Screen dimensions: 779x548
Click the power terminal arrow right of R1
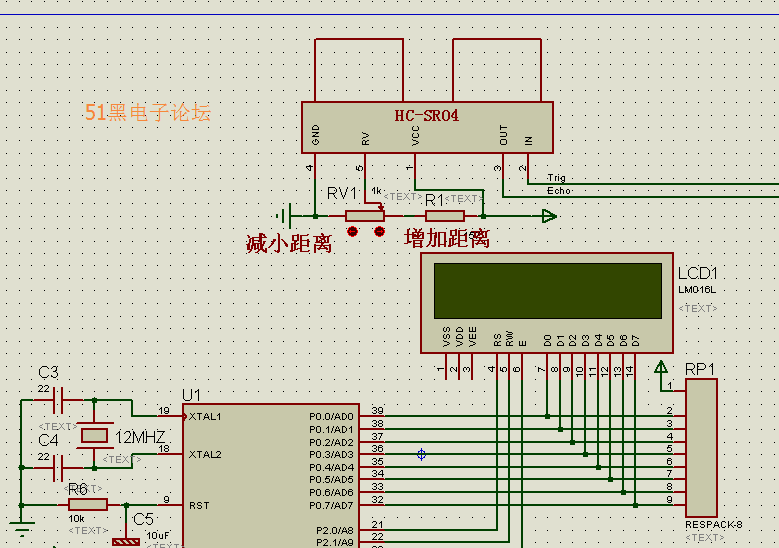click(549, 216)
